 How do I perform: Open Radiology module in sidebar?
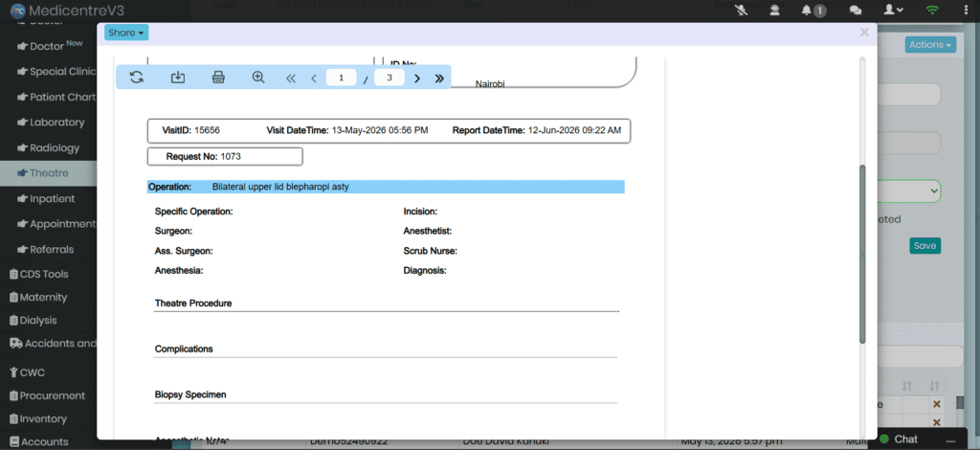pos(49,148)
